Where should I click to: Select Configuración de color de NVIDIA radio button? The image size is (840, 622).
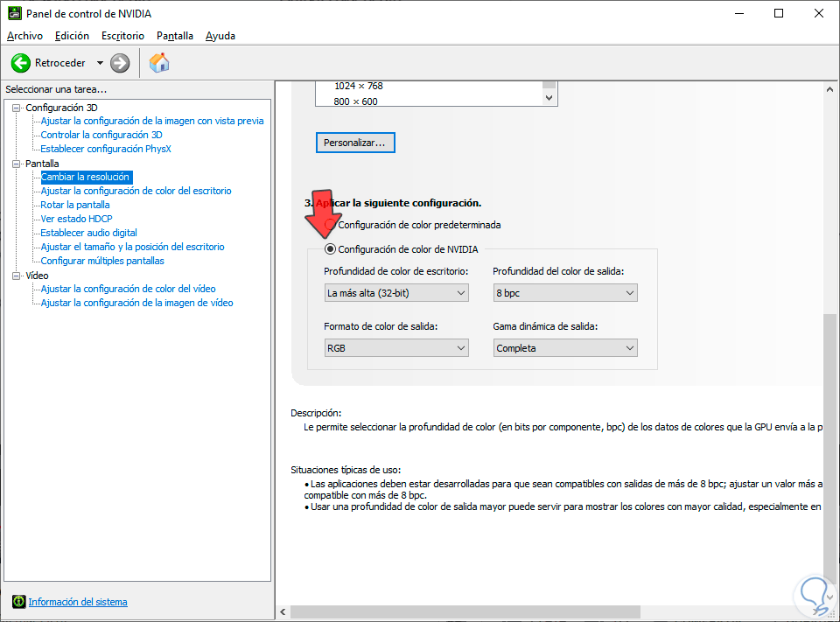coord(331,249)
